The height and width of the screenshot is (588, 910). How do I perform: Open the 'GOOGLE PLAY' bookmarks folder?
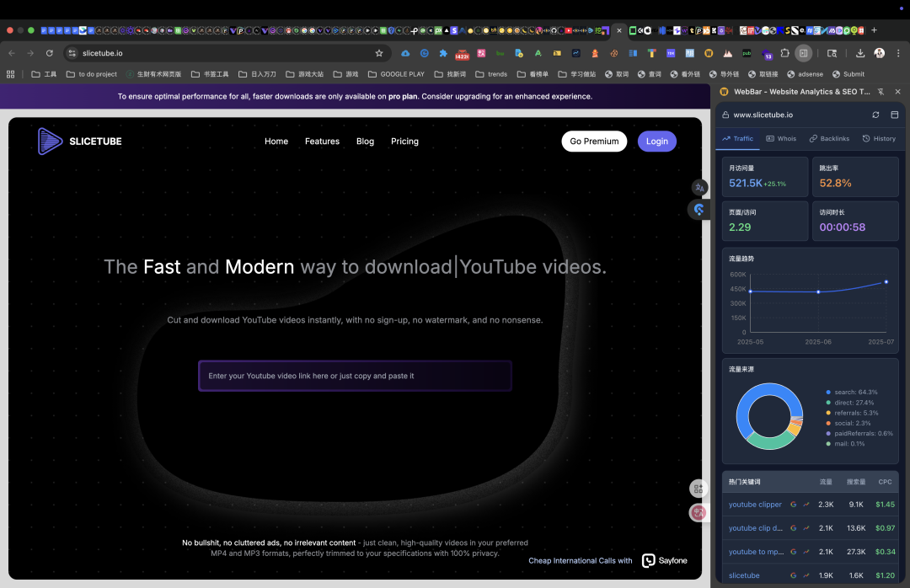coord(396,74)
